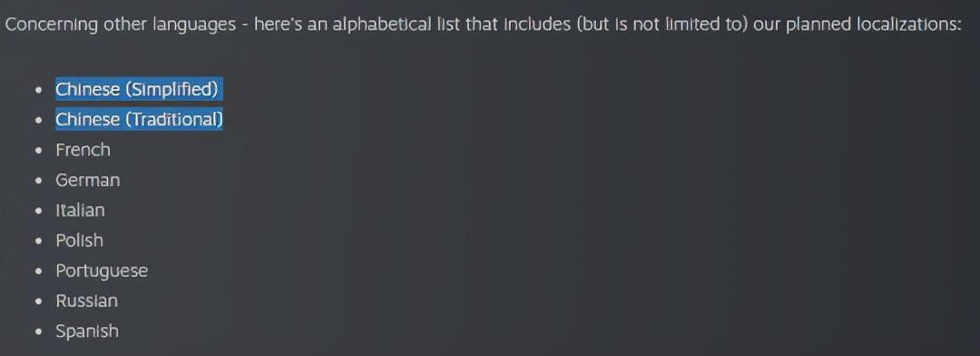Click the Russian list item
Viewport: 980px width, 356px height.
(x=86, y=301)
